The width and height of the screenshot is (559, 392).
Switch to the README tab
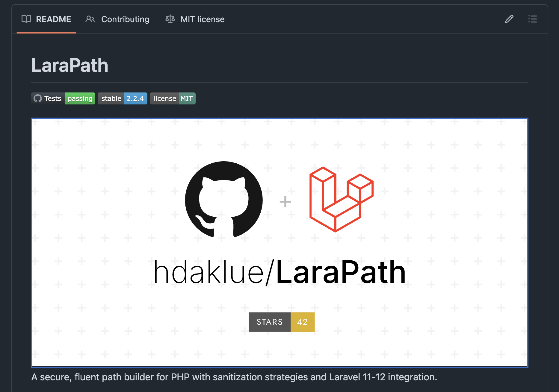(x=54, y=19)
